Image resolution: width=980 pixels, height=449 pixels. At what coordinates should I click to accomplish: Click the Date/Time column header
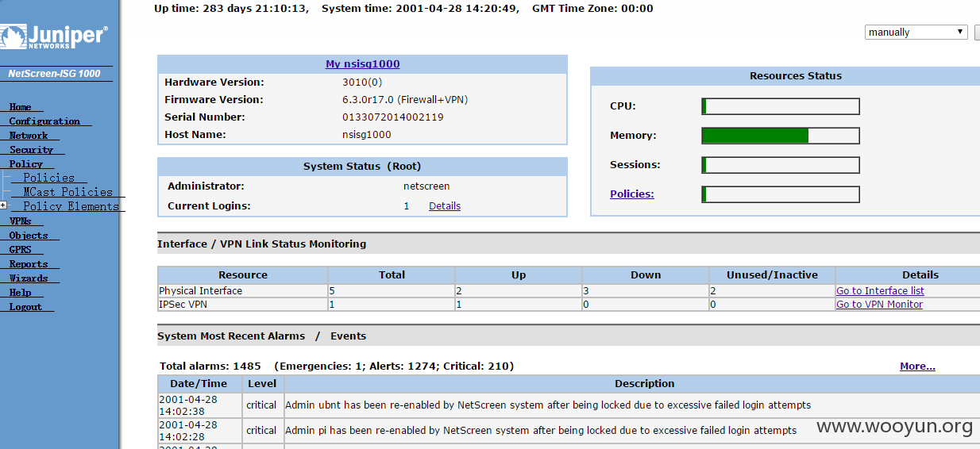(x=199, y=384)
